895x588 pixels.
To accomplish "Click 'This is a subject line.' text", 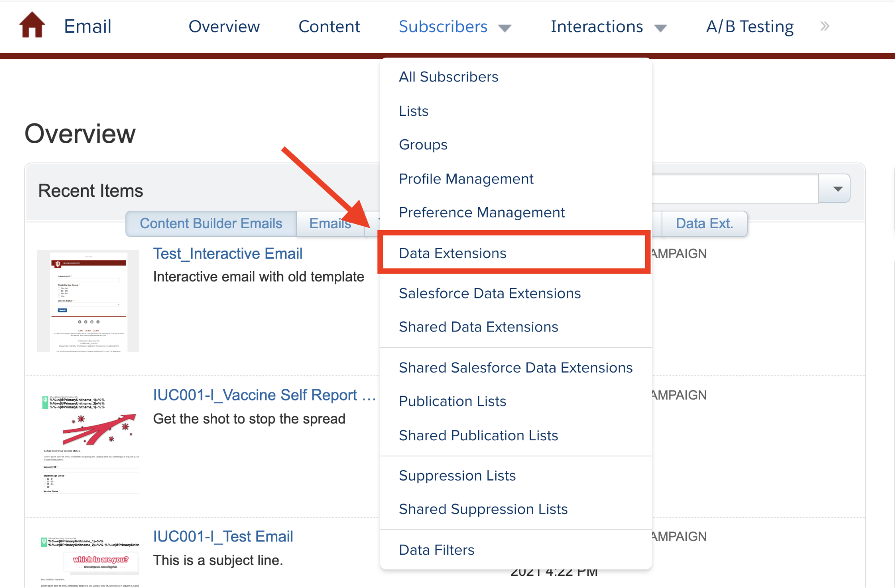I will click(218, 560).
